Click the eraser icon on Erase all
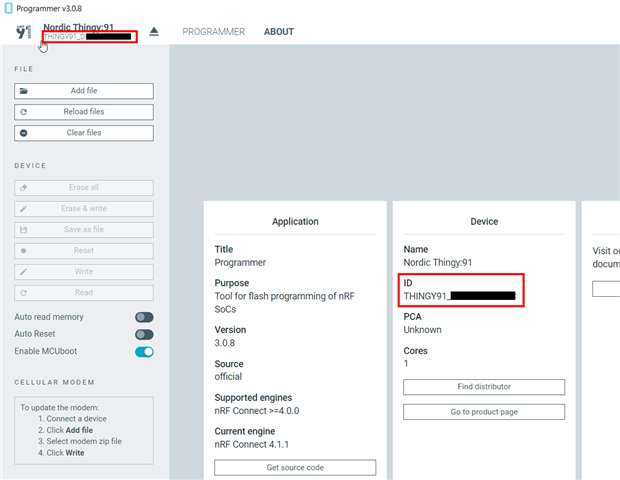The width and height of the screenshot is (620, 480). click(x=24, y=188)
